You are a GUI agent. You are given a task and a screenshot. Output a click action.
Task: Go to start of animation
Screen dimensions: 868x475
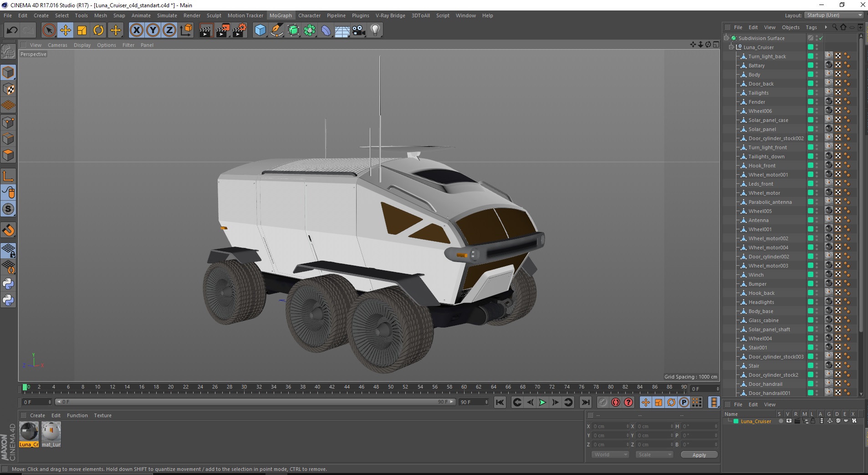click(x=500, y=402)
